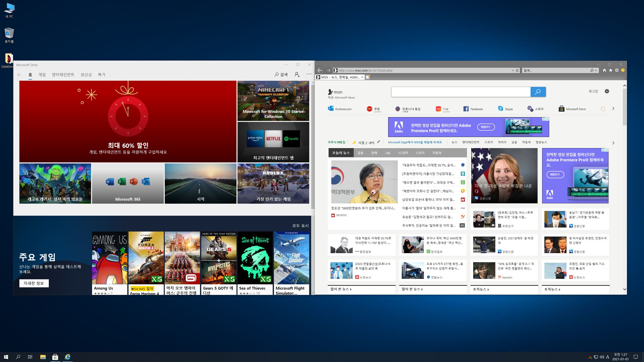Viewport: 644px width, 362px height.
Task: Open the Store three-dot more menu
Action: 309,74
